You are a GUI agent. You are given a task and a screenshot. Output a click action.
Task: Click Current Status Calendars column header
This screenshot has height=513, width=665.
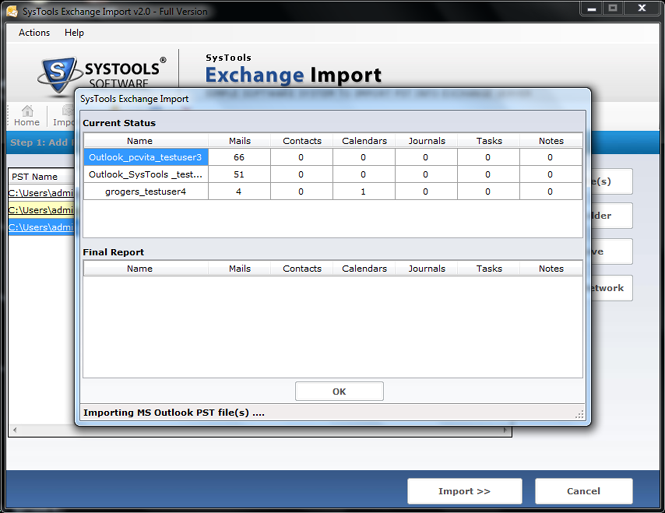coord(364,141)
